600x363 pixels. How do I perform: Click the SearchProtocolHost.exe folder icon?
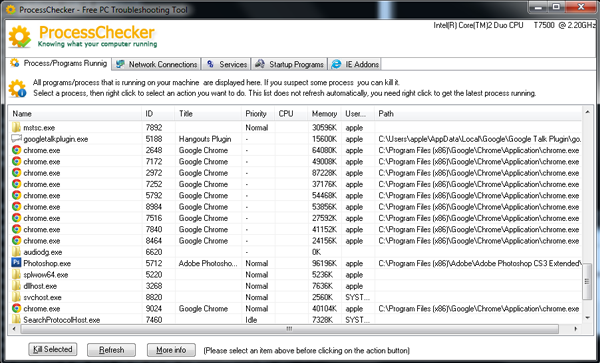click(16, 319)
